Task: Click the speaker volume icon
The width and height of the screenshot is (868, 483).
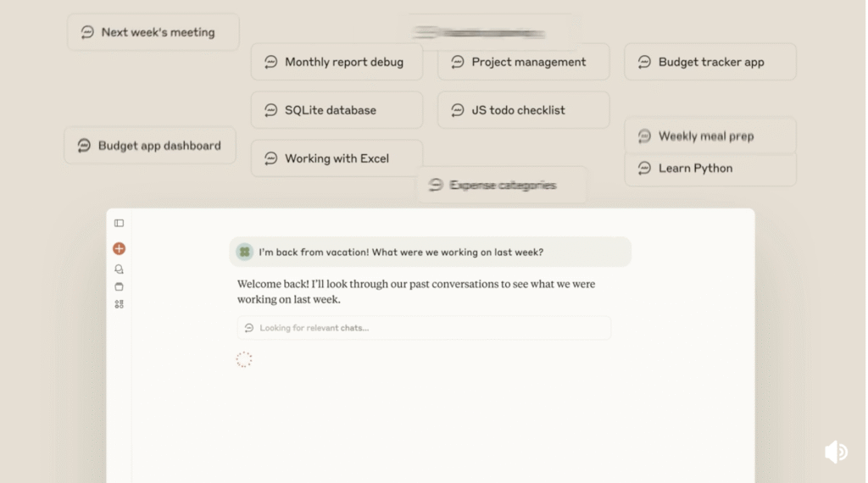Action: (x=835, y=452)
